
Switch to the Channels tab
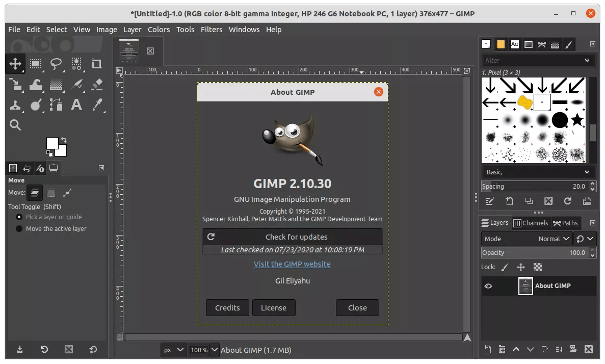pyautogui.click(x=531, y=223)
